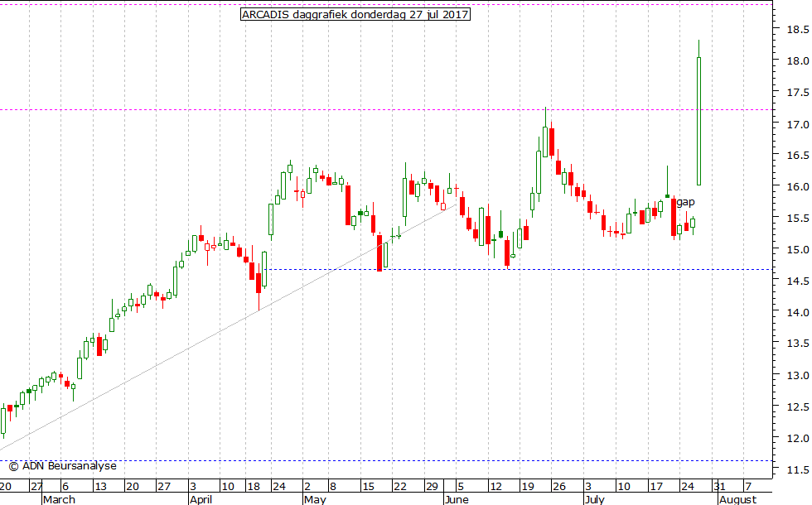Viewport: 812px width, 505px height.
Task: Select the 14.5 price axis label
Action: pos(798,281)
